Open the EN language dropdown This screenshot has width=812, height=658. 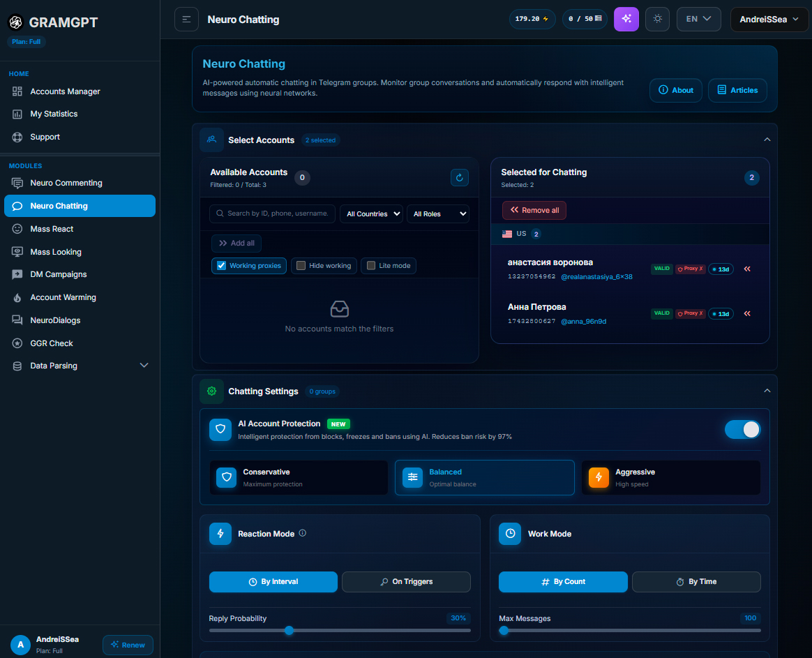tap(698, 19)
